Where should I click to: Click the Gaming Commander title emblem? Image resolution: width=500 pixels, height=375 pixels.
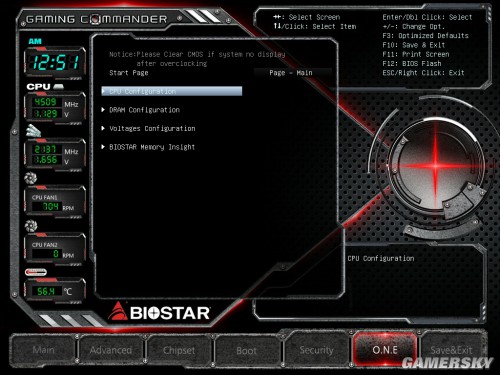tap(96, 19)
